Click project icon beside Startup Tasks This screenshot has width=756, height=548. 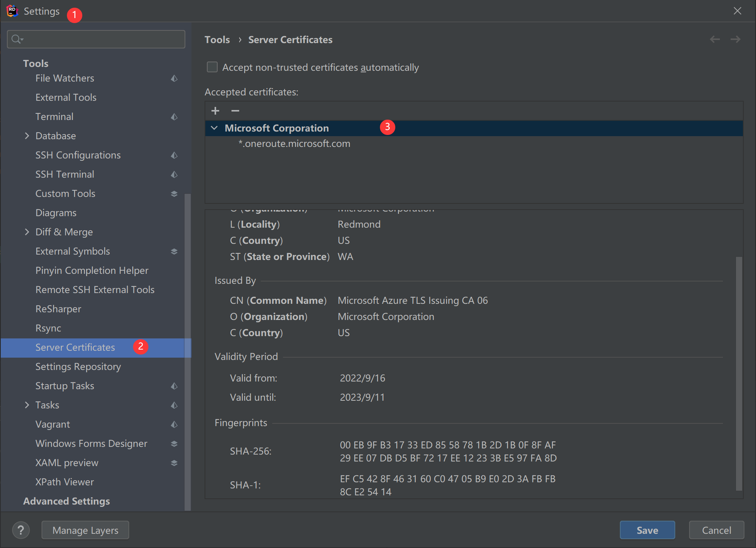point(174,386)
